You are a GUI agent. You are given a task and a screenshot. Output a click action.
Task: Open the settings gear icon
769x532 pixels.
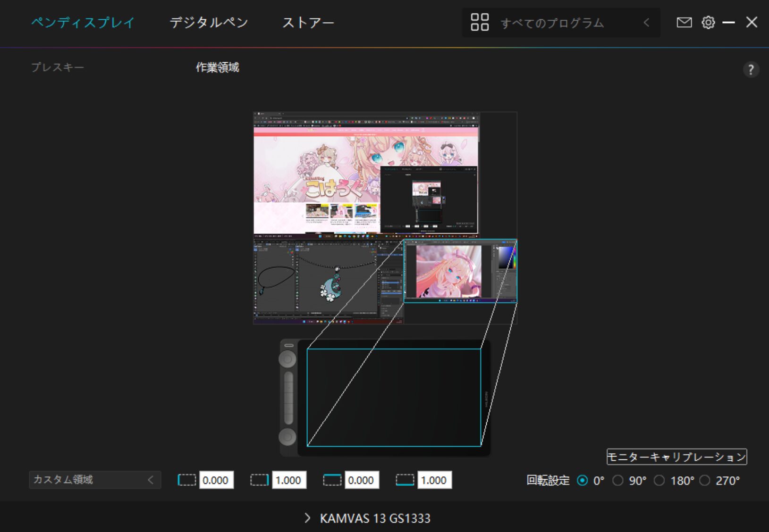click(x=708, y=23)
